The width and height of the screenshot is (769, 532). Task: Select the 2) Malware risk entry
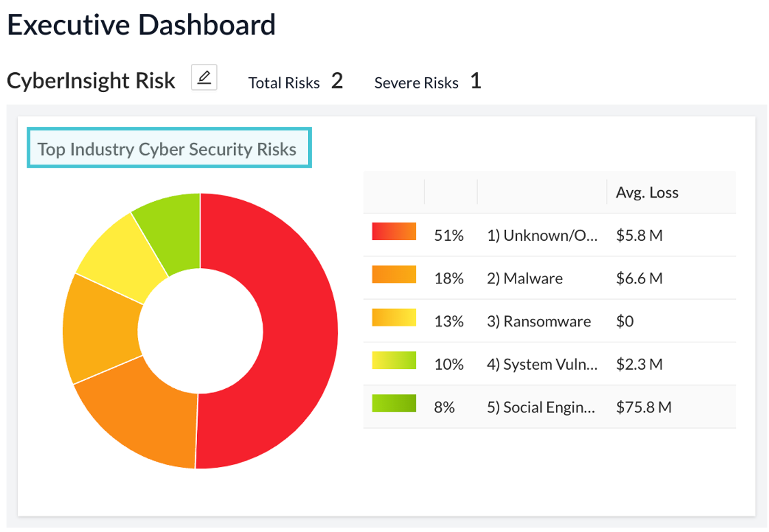click(x=524, y=279)
